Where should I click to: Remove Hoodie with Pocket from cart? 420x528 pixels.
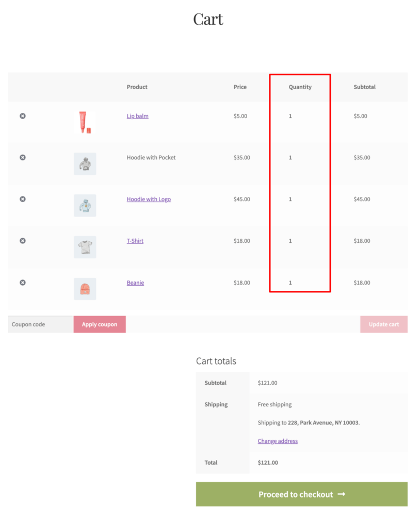pos(22,157)
